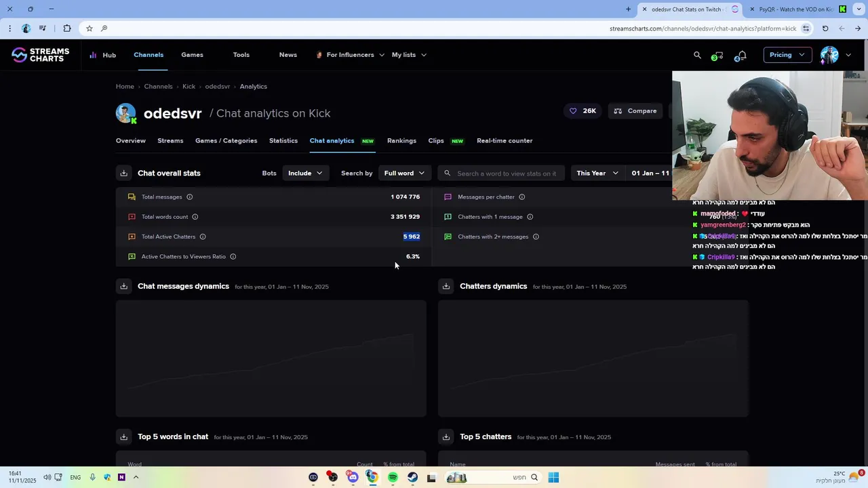Download Chatters dynamics chart
Image resolution: width=868 pixels, height=488 pixels.
[x=446, y=286]
